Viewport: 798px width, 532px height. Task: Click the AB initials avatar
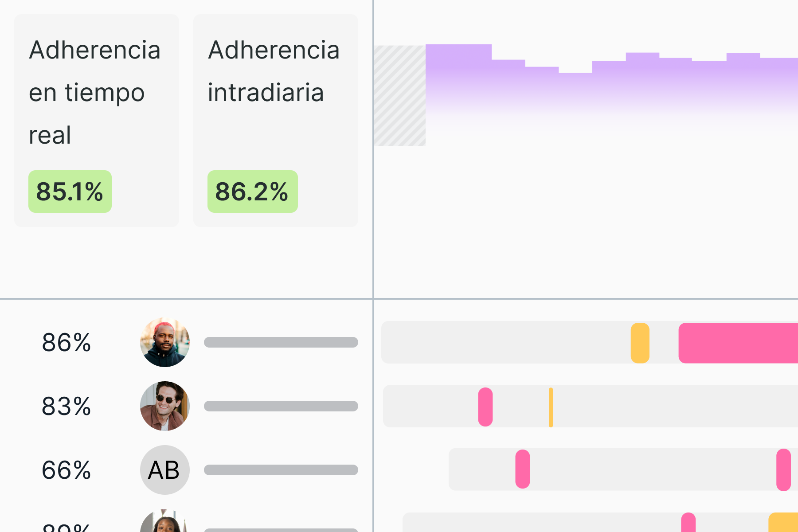point(165,470)
